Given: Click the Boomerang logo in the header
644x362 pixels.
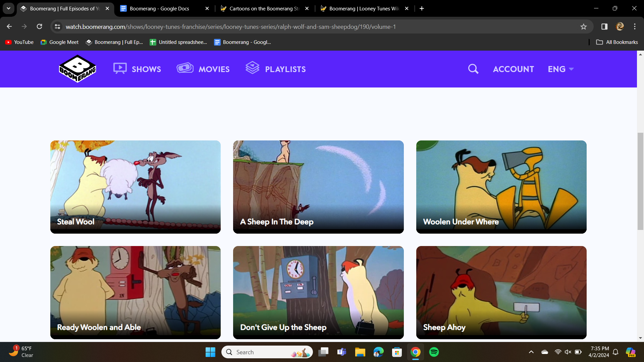Looking at the screenshot, I should (x=77, y=69).
